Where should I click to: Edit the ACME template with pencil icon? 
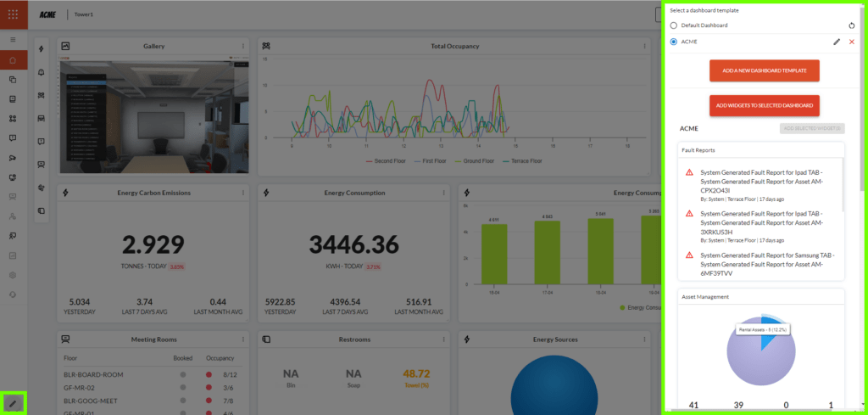click(837, 42)
